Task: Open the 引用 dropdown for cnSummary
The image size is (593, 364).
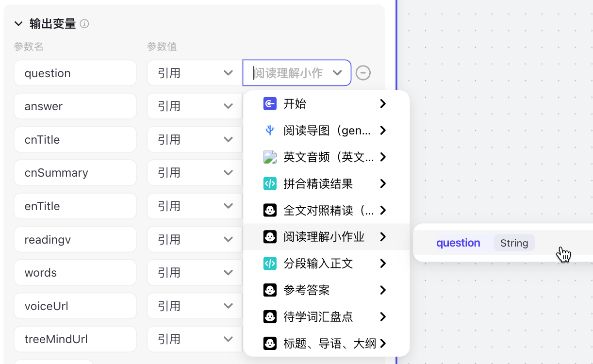Action: pos(195,173)
